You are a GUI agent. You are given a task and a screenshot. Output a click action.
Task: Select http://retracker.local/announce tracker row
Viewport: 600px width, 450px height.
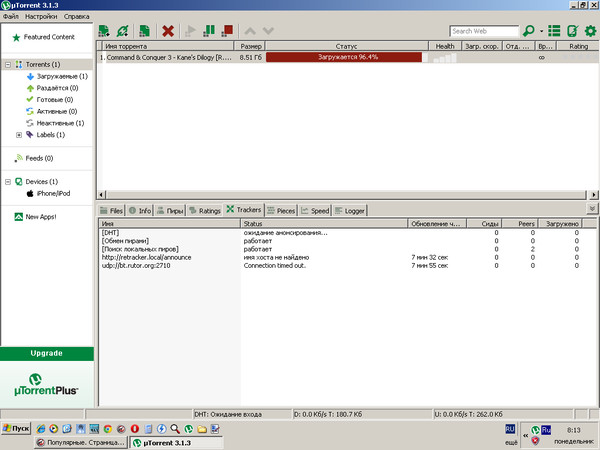[x=347, y=258]
